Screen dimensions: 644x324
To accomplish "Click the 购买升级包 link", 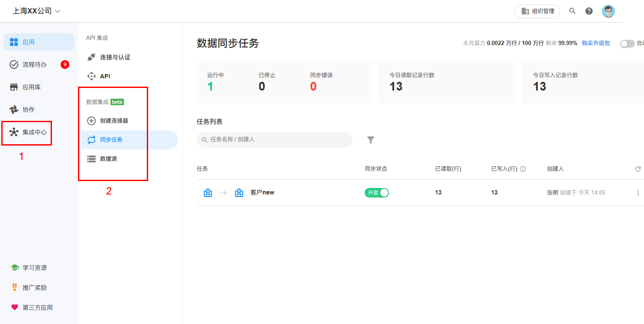I will (595, 43).
